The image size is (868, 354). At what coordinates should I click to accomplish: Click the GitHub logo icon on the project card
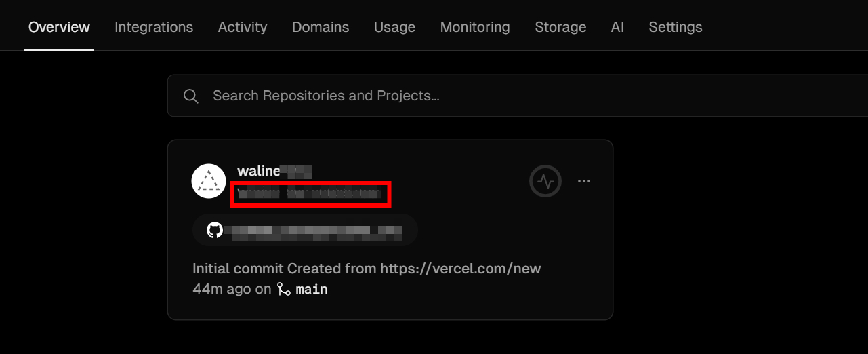215,231
